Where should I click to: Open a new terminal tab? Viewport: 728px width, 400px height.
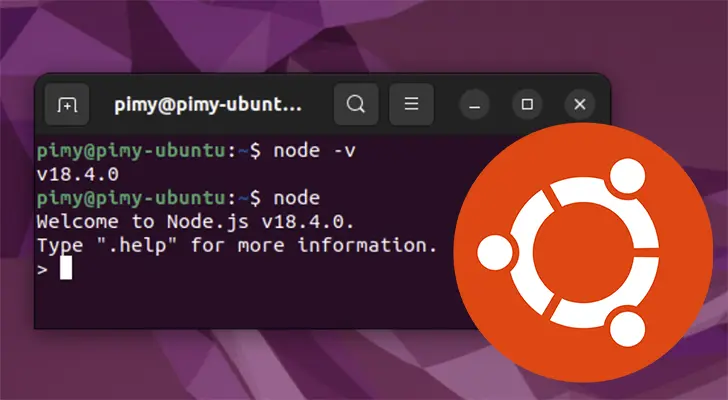coord(67,104)
